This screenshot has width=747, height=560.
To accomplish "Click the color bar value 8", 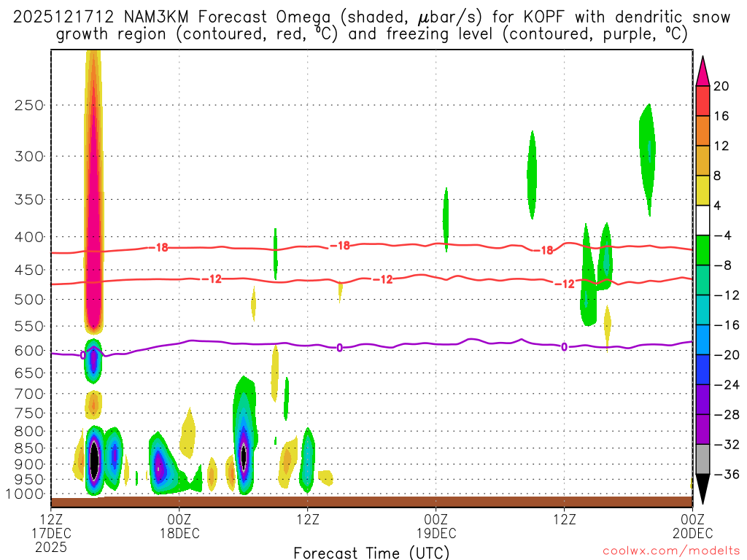I will 718,176.
